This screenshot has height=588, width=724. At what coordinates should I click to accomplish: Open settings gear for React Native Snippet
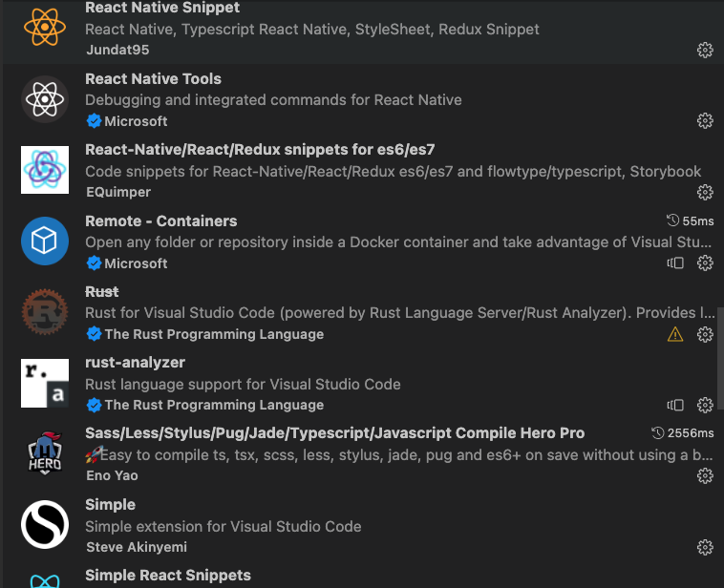coord(705,50)
